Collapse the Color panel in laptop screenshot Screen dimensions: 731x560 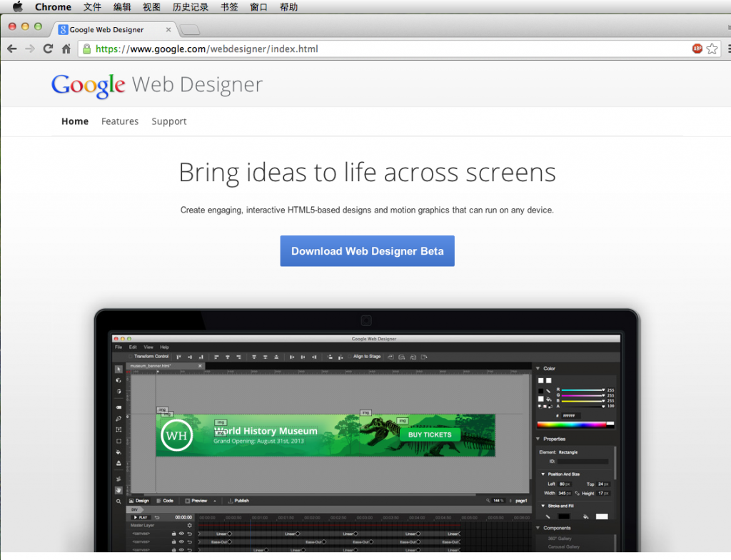tap(538, 369)
